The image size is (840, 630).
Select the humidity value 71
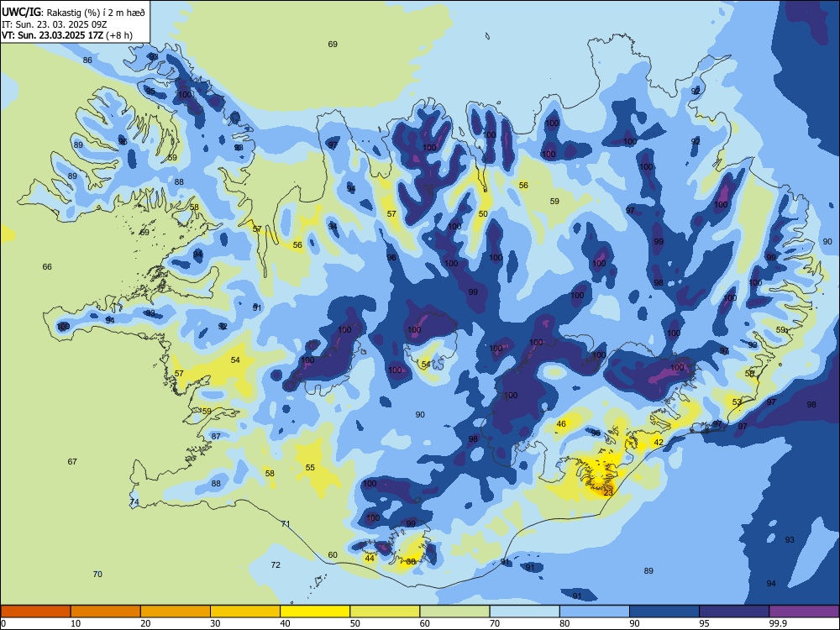pos(286,524)
